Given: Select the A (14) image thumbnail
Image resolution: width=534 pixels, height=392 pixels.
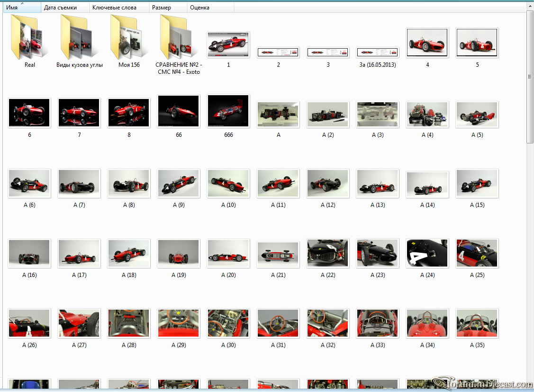Looking at the screenshot, I should 427,185.
